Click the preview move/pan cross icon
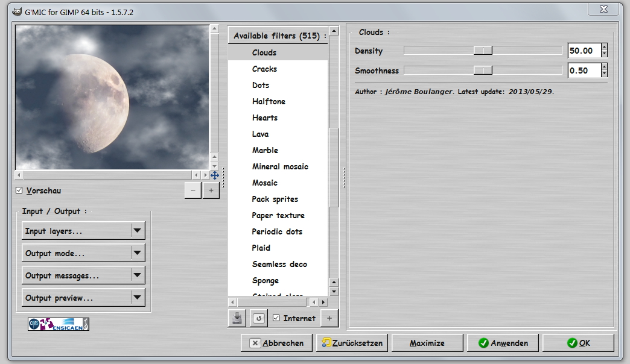 point(215,175)
